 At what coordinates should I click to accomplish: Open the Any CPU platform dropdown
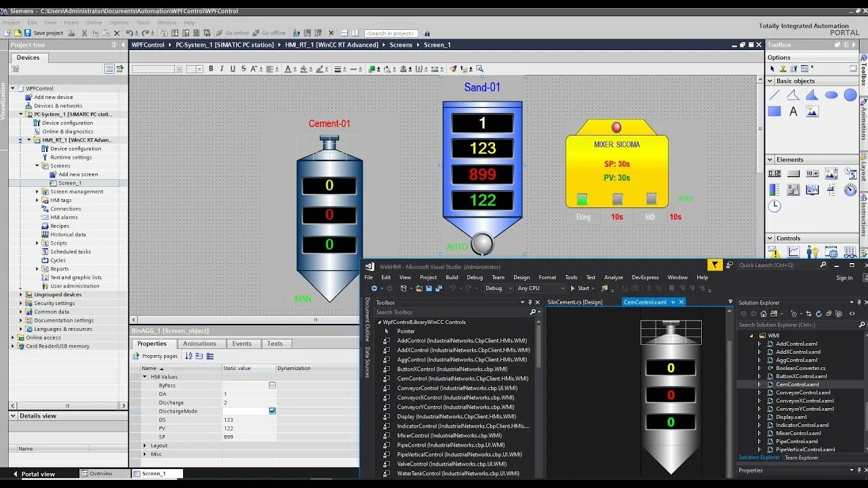(x=540, y=288)
